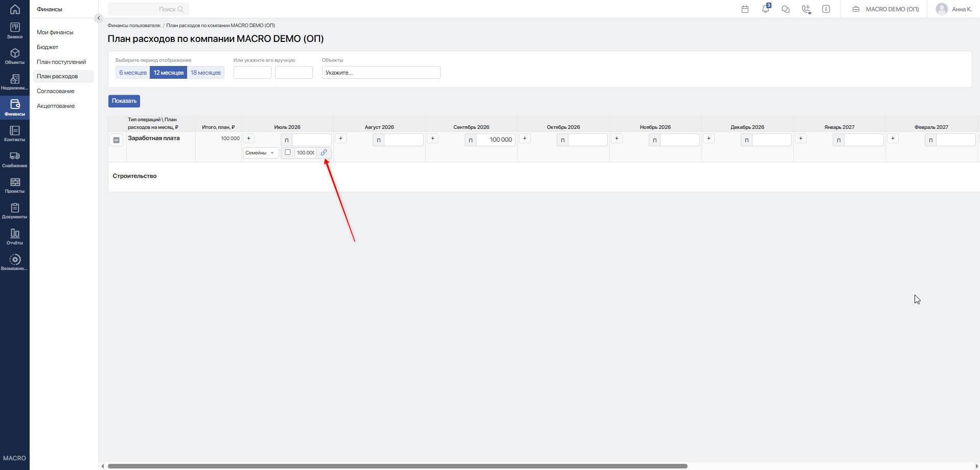Open chat messages icon
The width and height of the screenshot is (980, 470).
pyautogui.click(x=786, y=9)
